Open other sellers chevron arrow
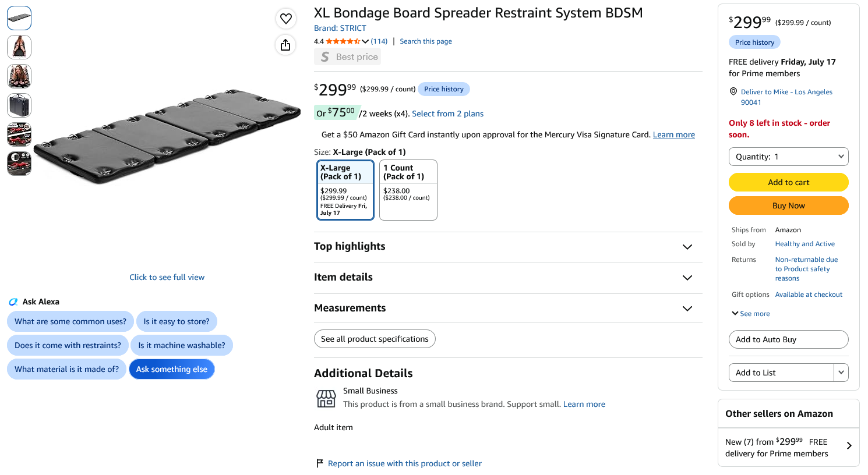Screen dimensions: 868x475 click(849, 446)
